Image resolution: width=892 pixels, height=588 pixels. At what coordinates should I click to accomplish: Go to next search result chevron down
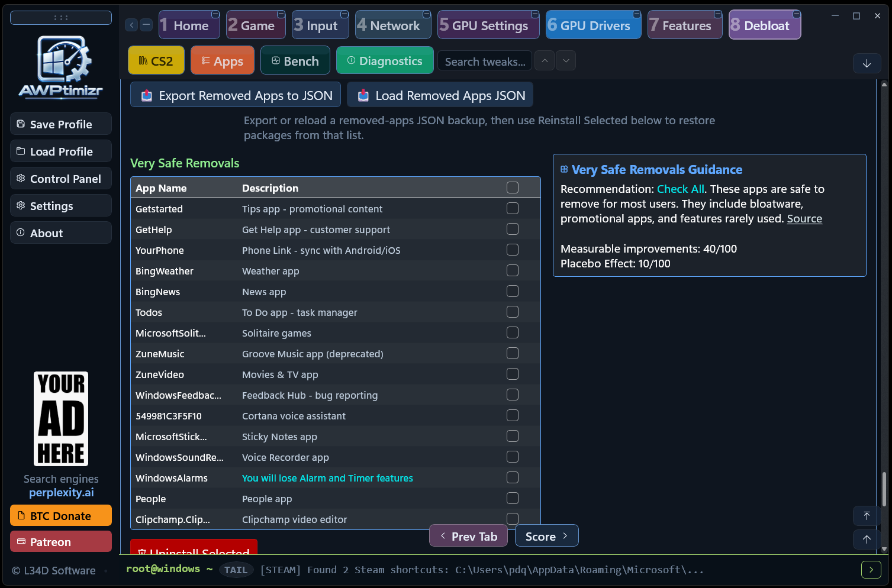(566, 60)
